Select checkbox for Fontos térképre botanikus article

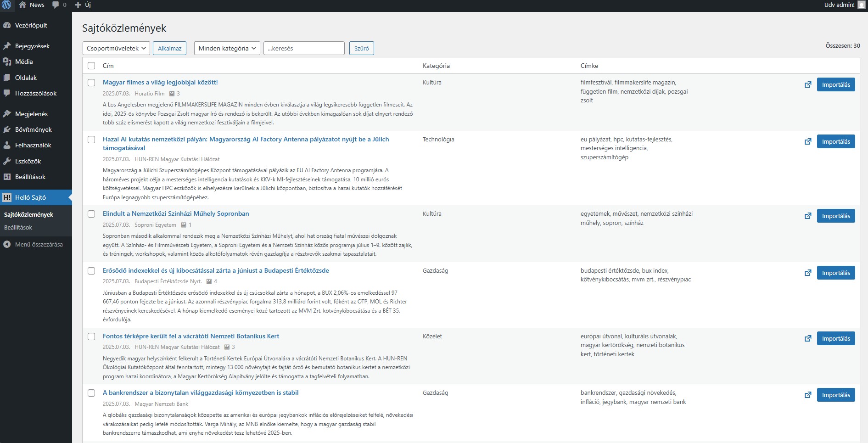(x=91, y=336)
